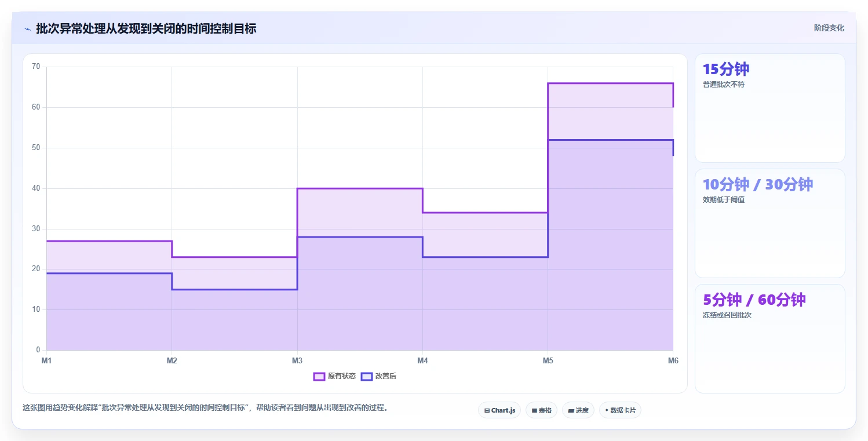Select the 表格 tag
The image size is (868, 441).
tap(541, 410)
